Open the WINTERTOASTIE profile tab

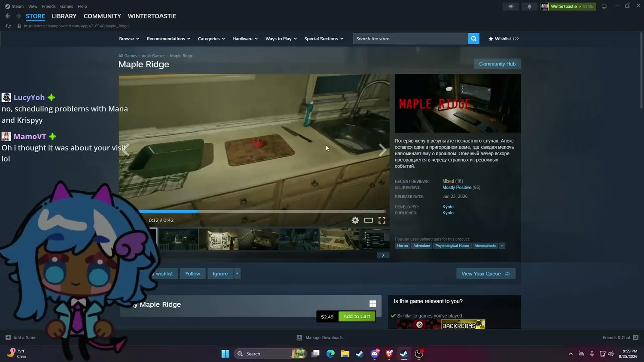pos(152,16)
